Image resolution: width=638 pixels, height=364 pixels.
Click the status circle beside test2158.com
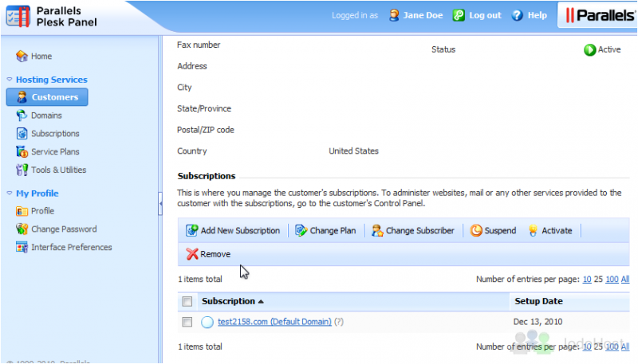(x=207, y=322)
